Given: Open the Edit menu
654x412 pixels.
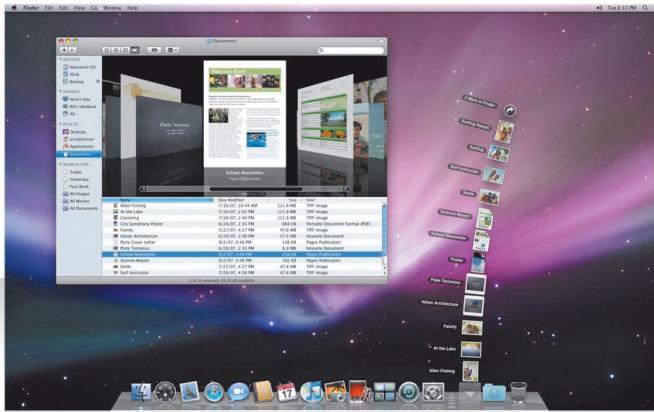Looking at the screenshot, I should 63,8.
